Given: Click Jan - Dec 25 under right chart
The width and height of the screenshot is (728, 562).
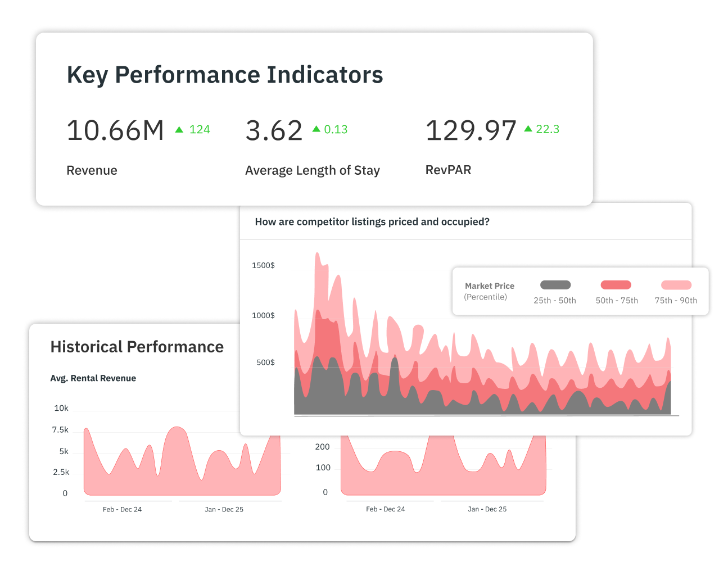Looking at the screenshot, I should click(x=487, y=509).
